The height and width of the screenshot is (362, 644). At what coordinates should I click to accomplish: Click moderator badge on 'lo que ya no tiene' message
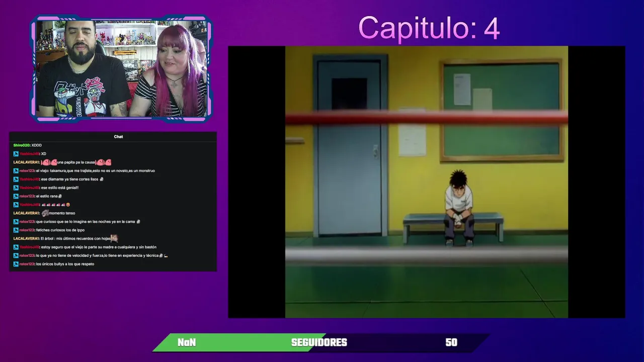(x=16, y=256)
